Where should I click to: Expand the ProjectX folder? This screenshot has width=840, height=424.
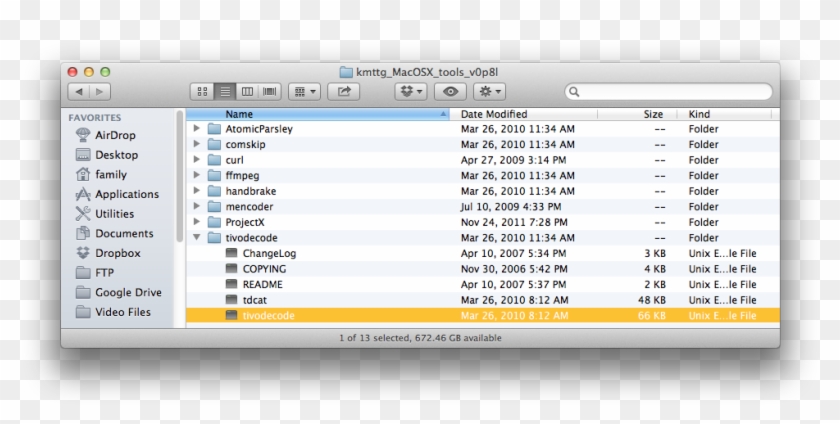pyautogui.click(x=197, y=221)
